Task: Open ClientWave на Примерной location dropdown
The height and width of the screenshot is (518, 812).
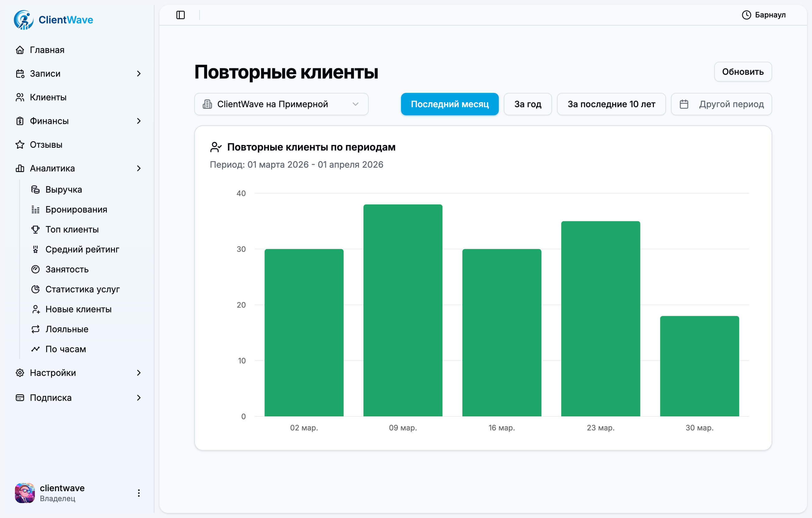Action: tap(281, 104)
